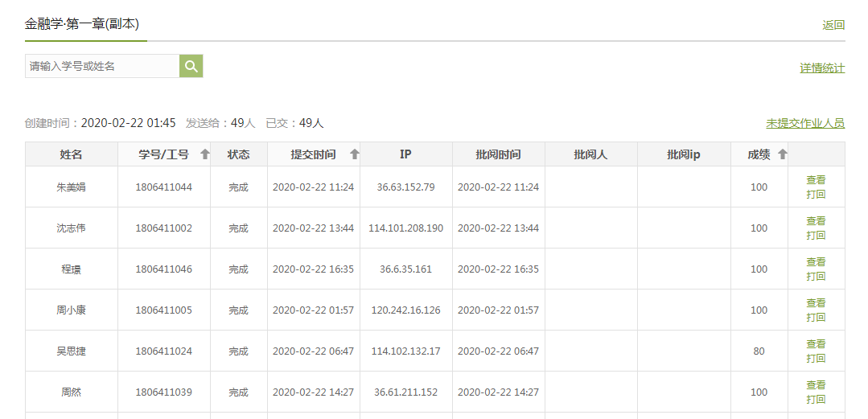The image size is (868, 419).
Task: View 沈志伟's submission via 查看
Action: point(816,221)
